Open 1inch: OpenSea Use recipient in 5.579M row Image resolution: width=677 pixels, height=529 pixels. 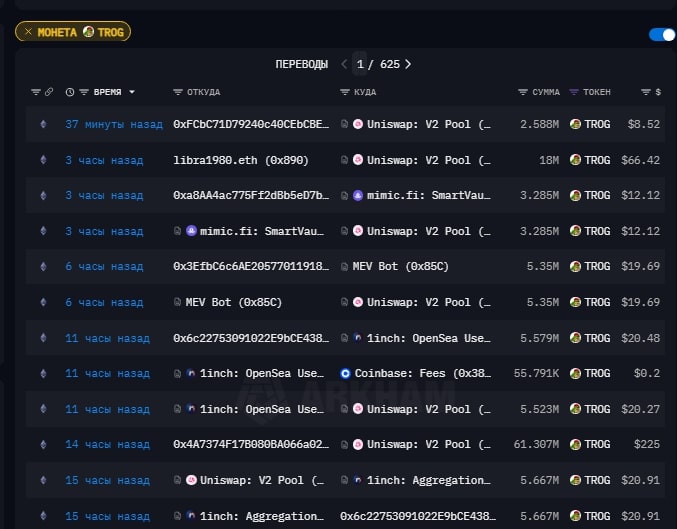[429, 338]
